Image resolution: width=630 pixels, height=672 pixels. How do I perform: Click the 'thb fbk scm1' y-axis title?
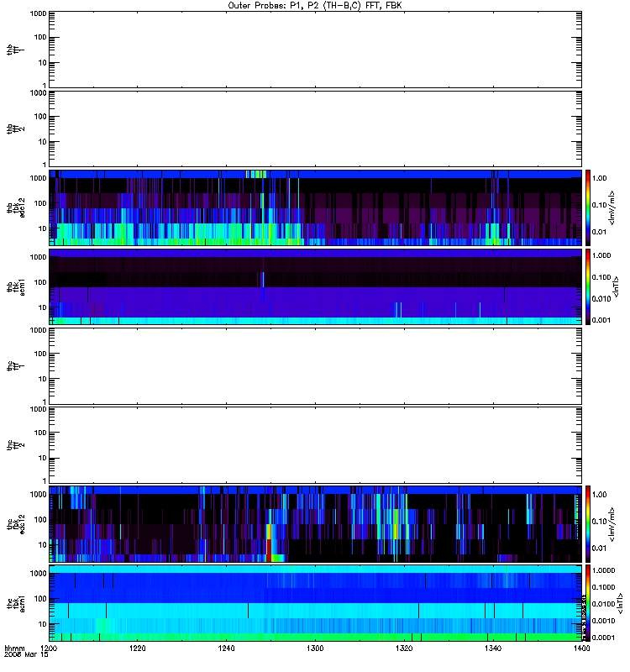(x=16, y=286)
